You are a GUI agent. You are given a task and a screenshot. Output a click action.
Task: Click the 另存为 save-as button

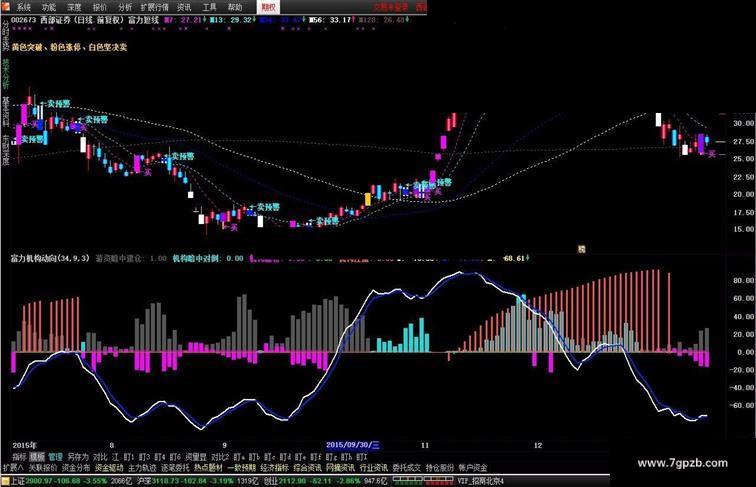(78, 457)
